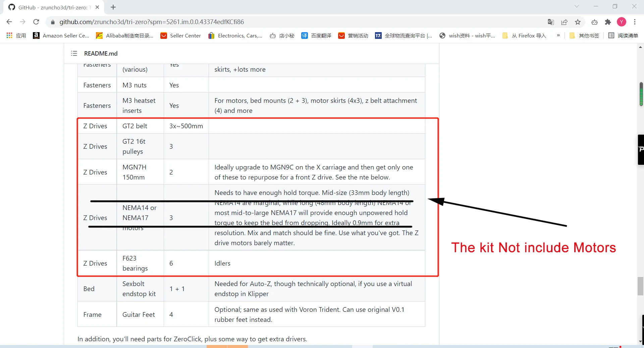Image resolution: width=644 pixels, height=348 pixels.
Task: Open the Chrome profile avatar Y
Action: click(x=622, y=22)
